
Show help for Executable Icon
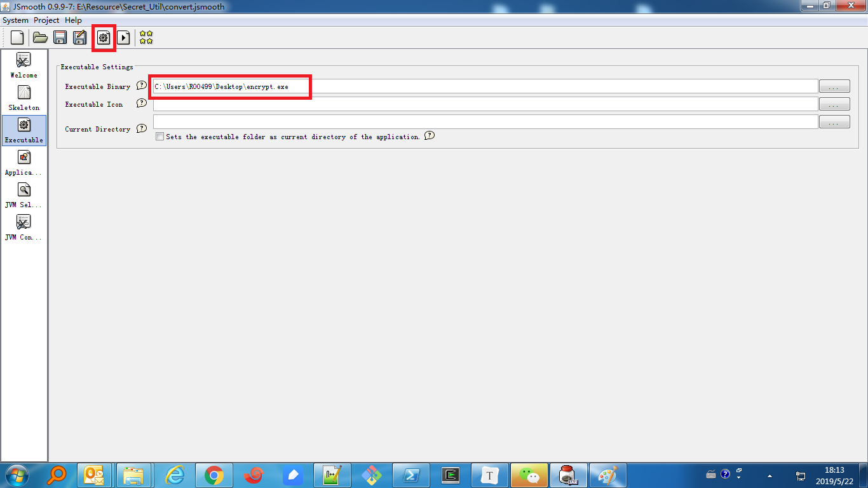point(142,104)
